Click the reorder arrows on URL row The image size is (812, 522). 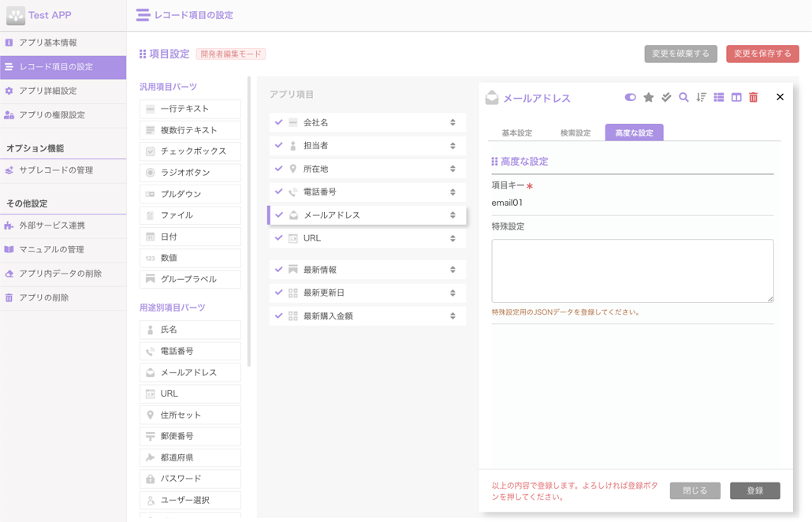click(453, 238)
